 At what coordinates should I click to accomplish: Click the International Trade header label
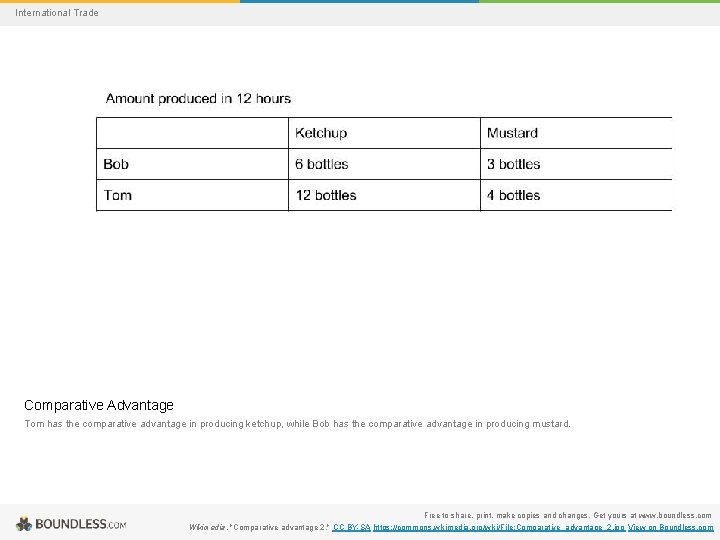[x=57, y=13]
